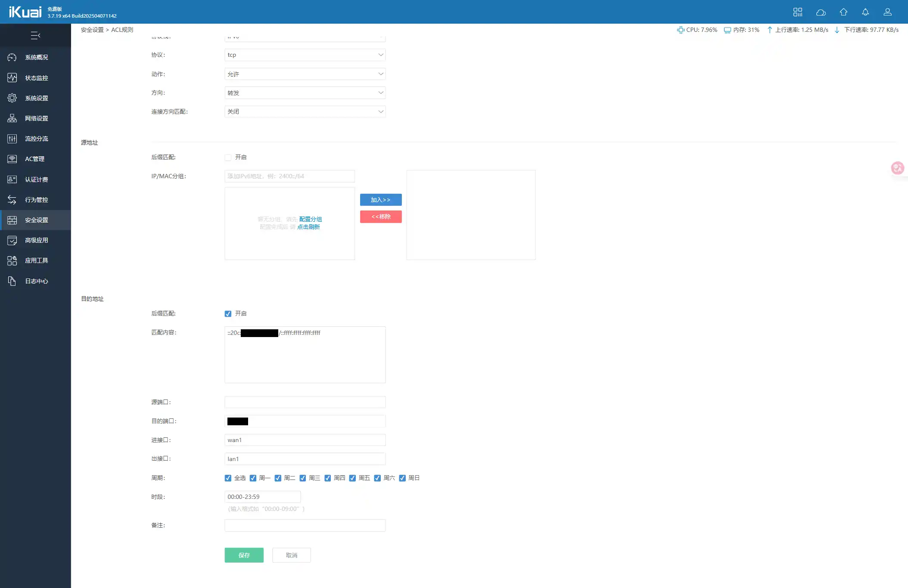The image size is (908, 588).
Task: Click the user account icon
Action: click(x=887, y=12)
